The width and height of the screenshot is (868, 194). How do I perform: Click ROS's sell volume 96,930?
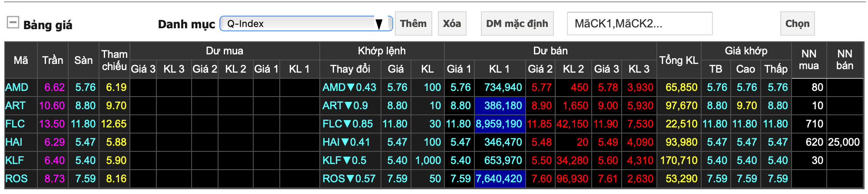coord(572,179)
